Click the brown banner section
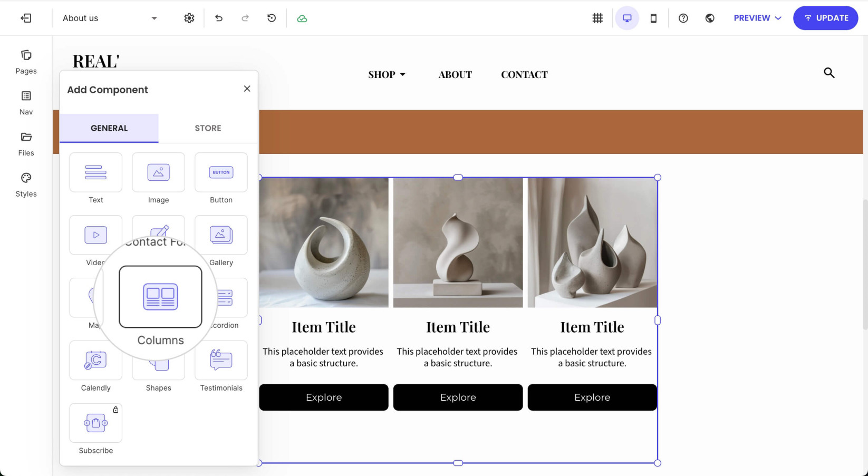 coord(561,132)
